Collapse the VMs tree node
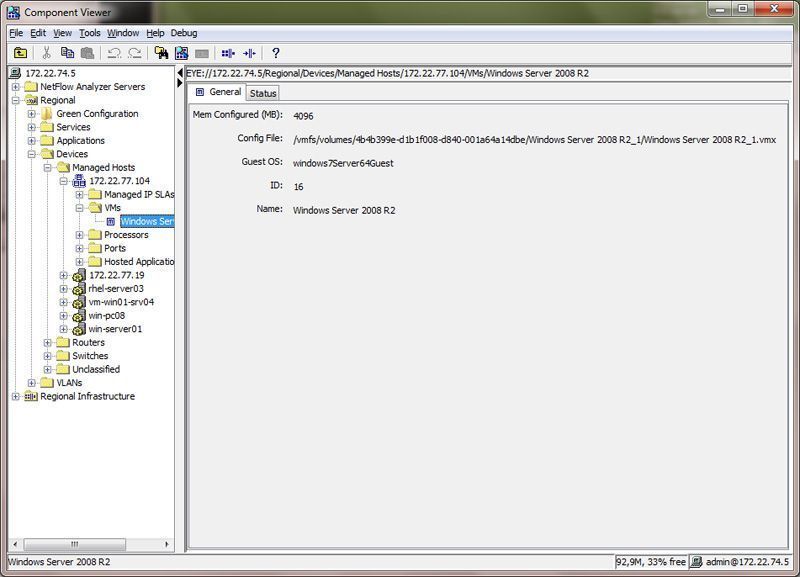The width and height of the screenshot is (800, 577). tap(80, 208)
